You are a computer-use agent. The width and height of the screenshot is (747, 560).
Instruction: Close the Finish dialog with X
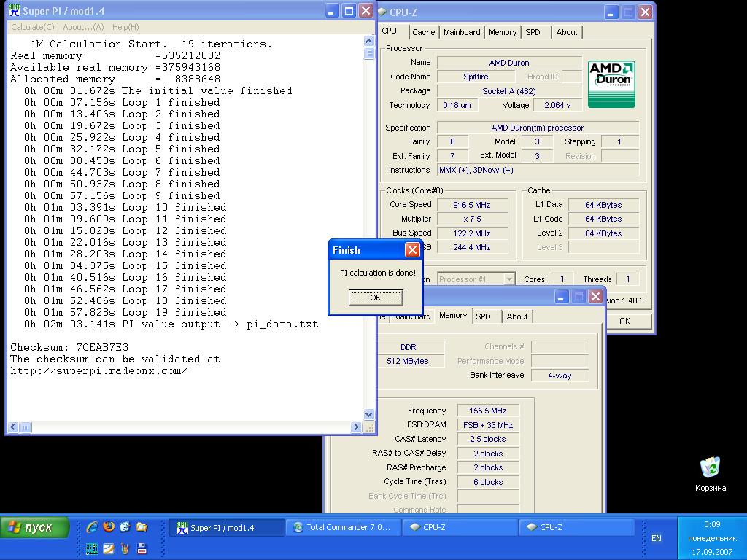coord(412,249)
